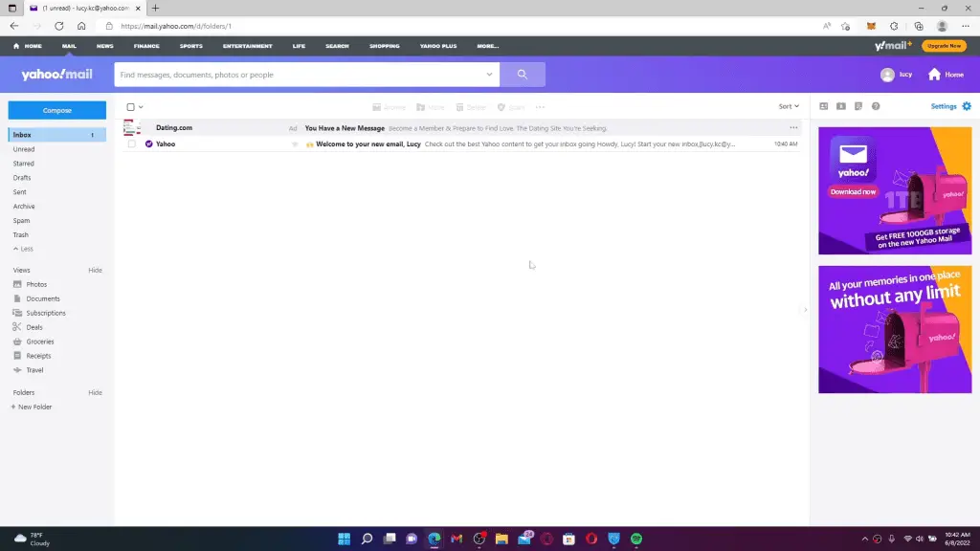Open File Explorer from taskbar

click(x=501, y=539)
